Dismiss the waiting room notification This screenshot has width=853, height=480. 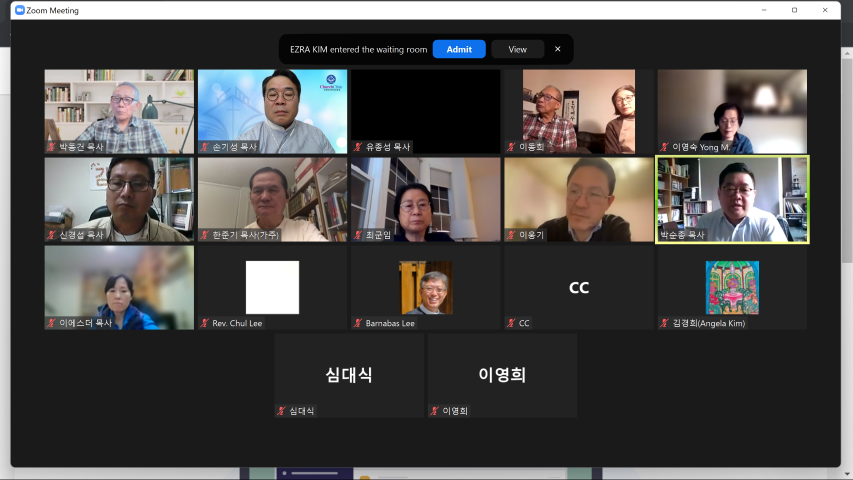click(x=558, y=49)
